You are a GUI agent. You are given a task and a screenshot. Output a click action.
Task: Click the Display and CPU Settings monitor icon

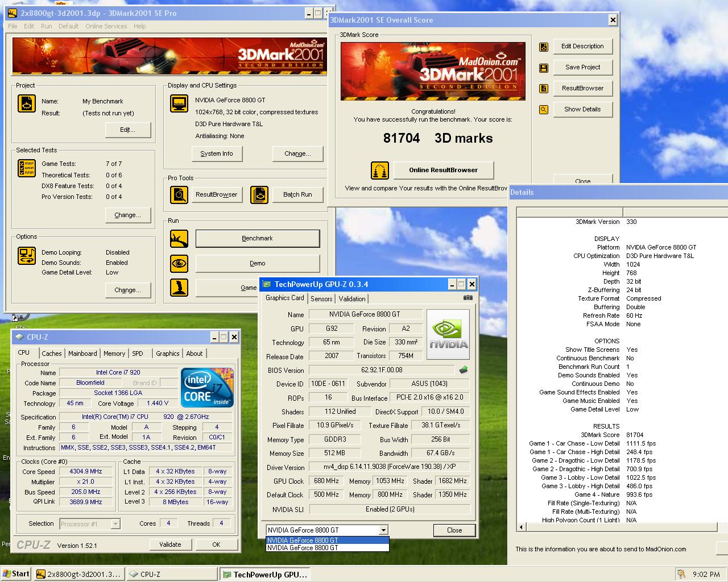(x=179, y=103)
